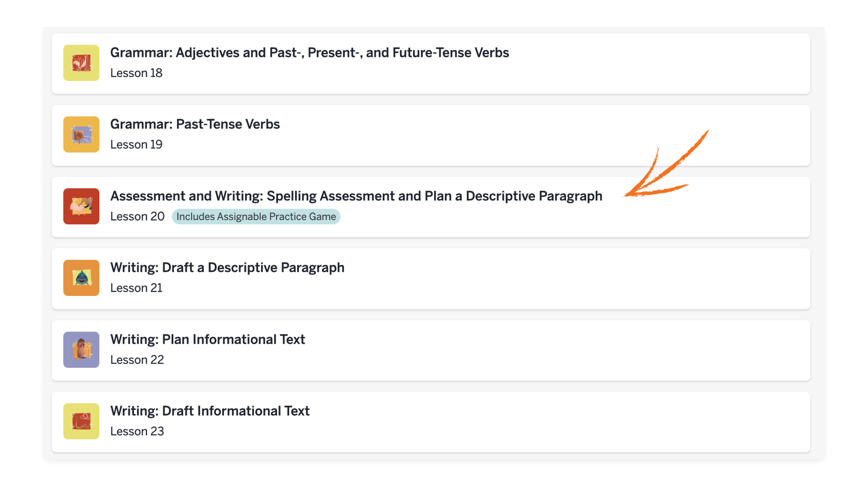The image size is (868, 486).
Task: Open Writing: Draft a Descriptive Paragraph
Action: pos(228,268)
